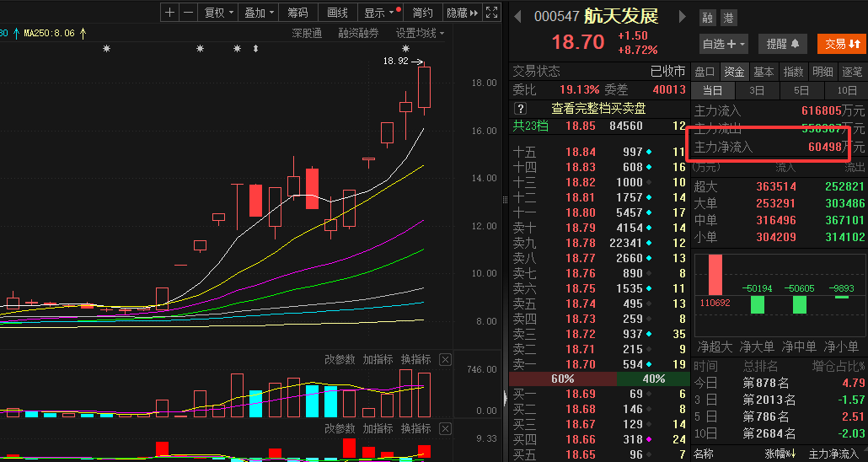Click the 卖一 price 18.70 row
This screenshot has width=868, height=462.
(599, 364)
